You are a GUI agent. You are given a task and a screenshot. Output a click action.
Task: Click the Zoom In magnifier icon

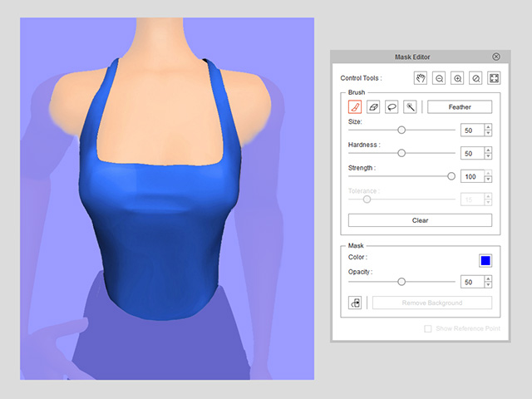[457, 78]
